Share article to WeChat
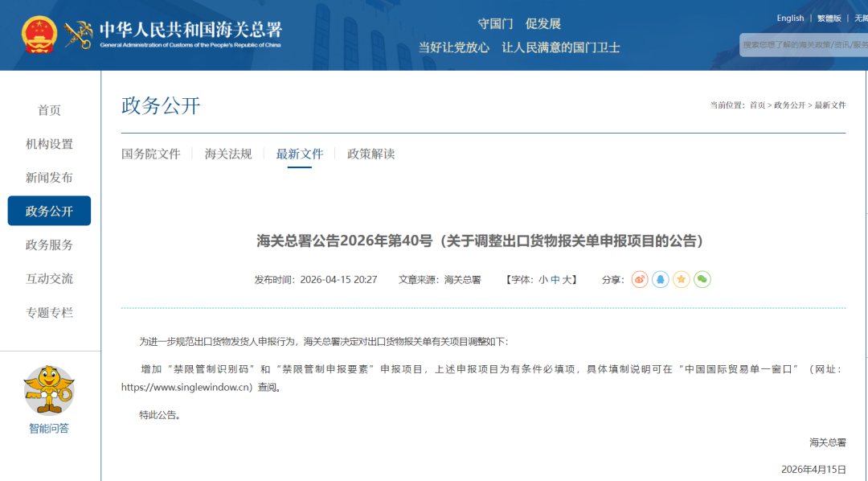The image size is (868, 481). coord(702,279)
